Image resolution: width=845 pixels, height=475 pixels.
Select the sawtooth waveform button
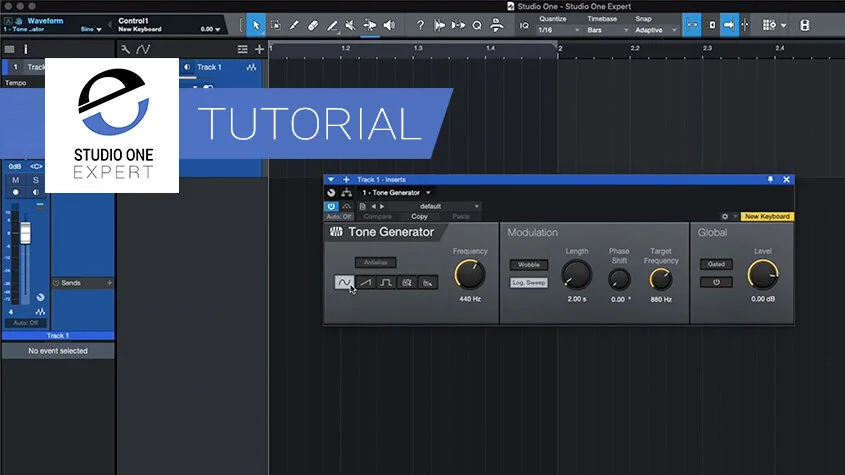(365, 282)
